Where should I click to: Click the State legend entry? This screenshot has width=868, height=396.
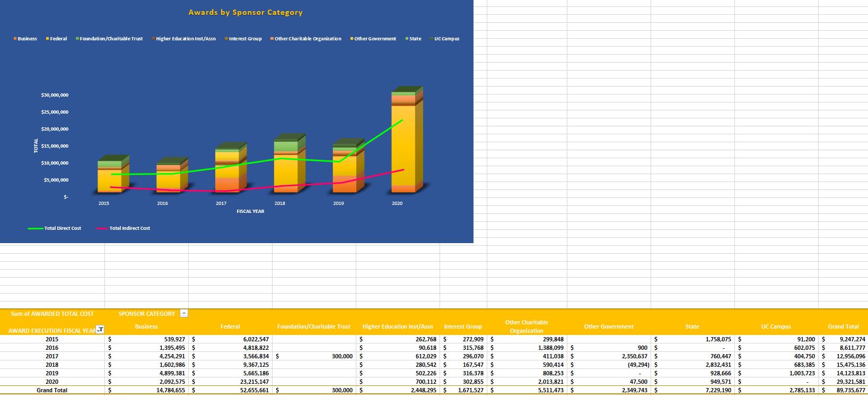click(415, 39)
